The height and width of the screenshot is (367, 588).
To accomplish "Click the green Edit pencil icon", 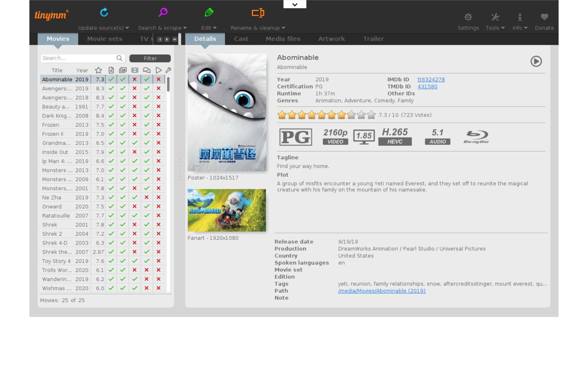I will [209, 12].
